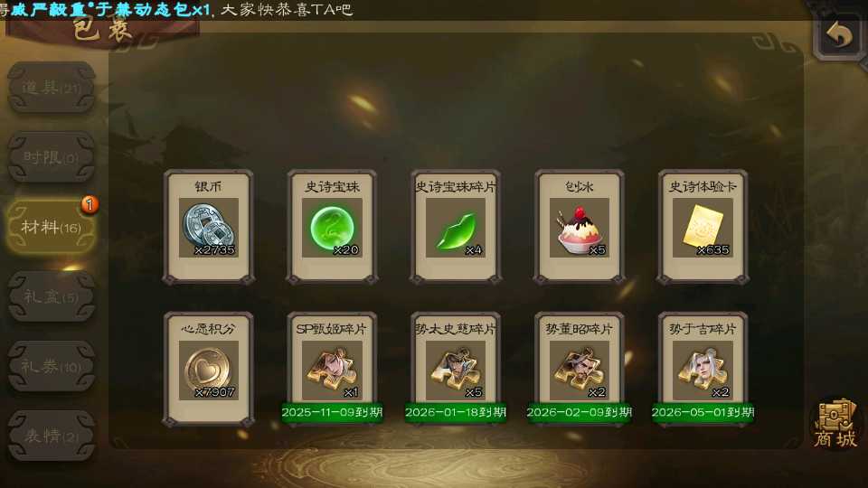Screen dimensions: 868x488
Task: Open the 礼券 tab
Action: click(52, 366)
